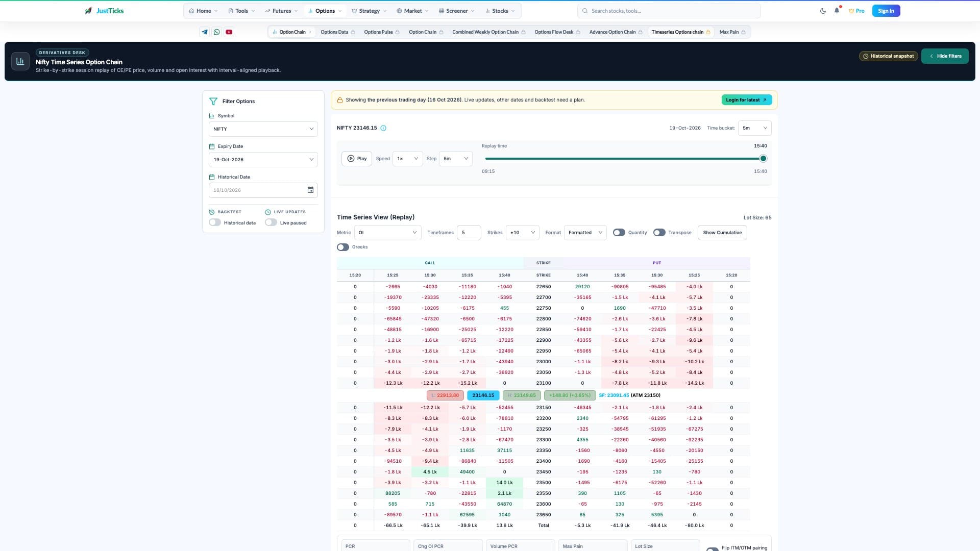The height and width of the screenshot is (551, 980).
Task: Open the Tools menu
Action: (241, 11)
